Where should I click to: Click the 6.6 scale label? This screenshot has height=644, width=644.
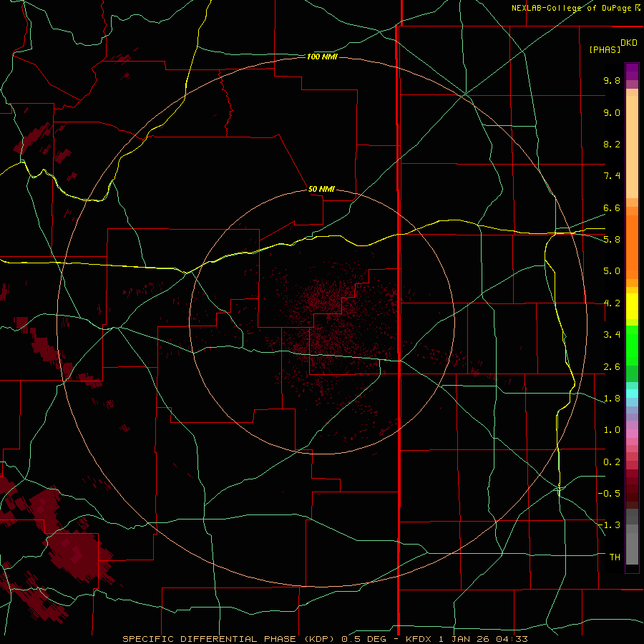point(612,208)
